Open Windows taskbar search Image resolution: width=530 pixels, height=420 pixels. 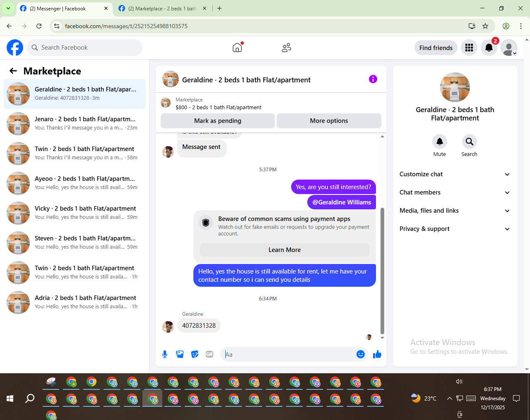coord(30,398)
